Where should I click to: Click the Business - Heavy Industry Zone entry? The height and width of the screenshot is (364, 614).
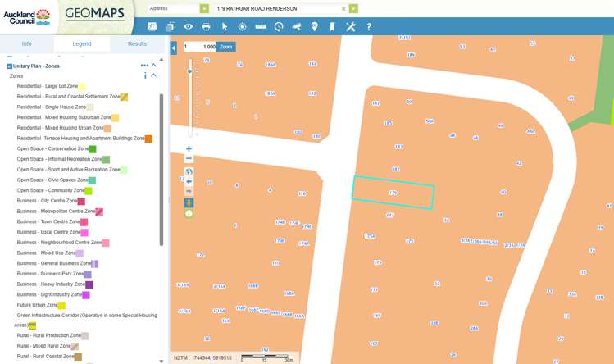click(51, 284)
